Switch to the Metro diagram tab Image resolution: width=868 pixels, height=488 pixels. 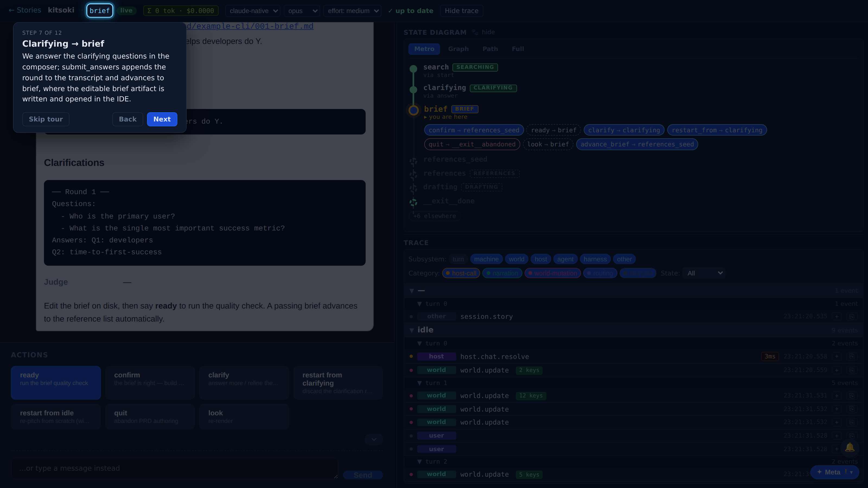[424, 49]
